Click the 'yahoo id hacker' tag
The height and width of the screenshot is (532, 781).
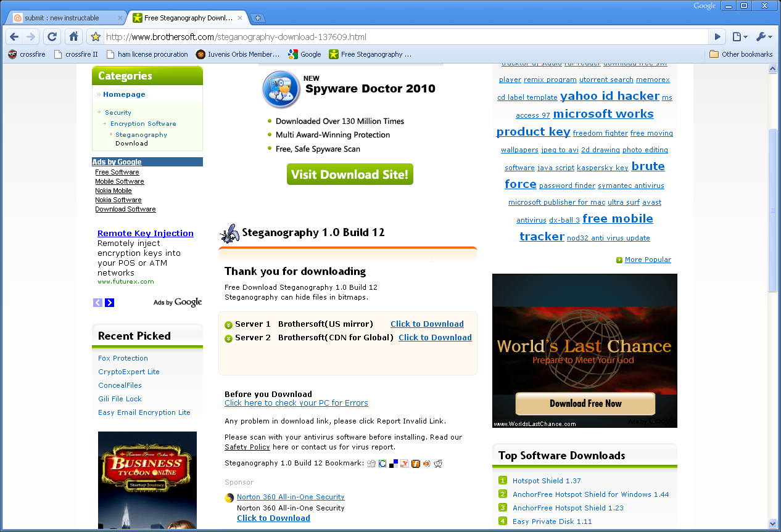pos(610,96)
